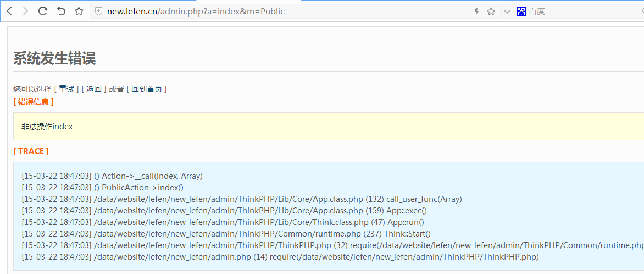Click trace line Action->__call(index, Array)
The height and width of the screenshot is (274, 644).
coord(112,176)
